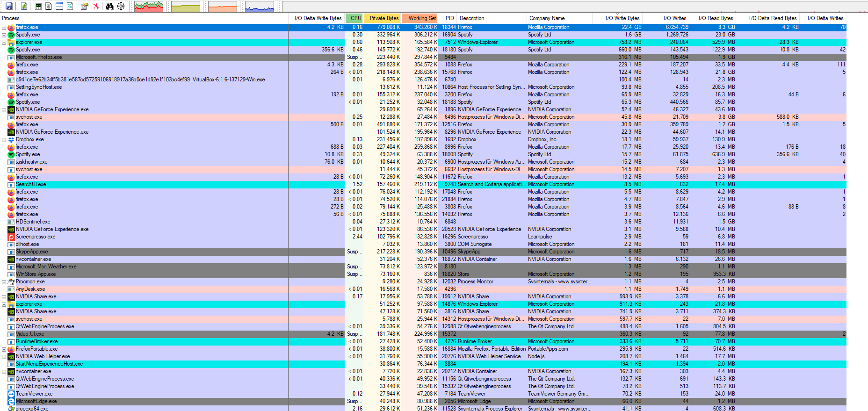This screenshot has width=868, height=411.
Task: Click the MicrosoftEdge.exe process icon
Action: pyautogui.click(x=11, y=402)
